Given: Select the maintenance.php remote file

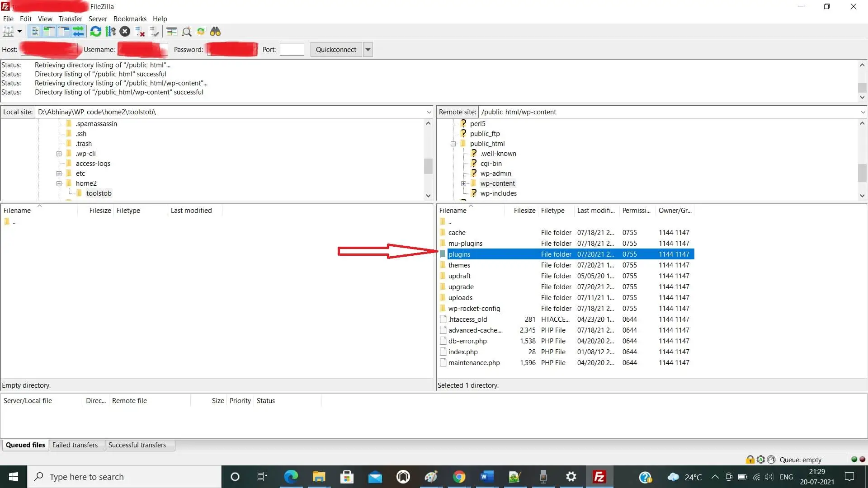Looking at the screenshot, I should (474, 363).
